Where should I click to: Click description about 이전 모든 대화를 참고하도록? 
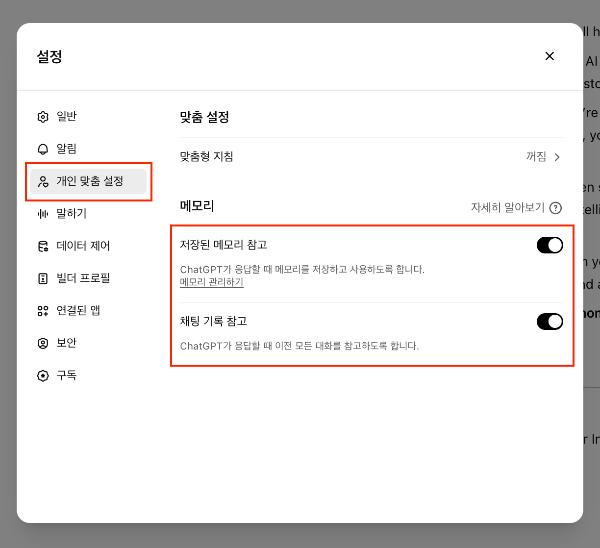point(299,346)
